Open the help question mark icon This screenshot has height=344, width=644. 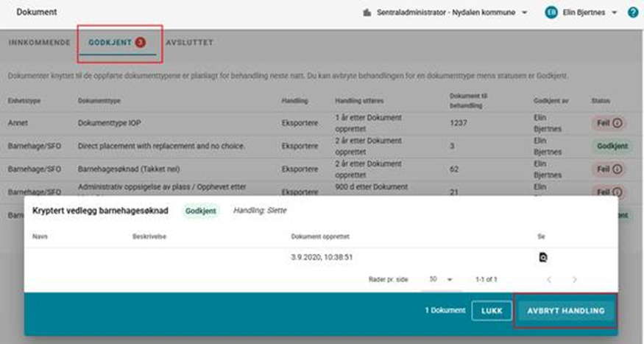[633, 13]
